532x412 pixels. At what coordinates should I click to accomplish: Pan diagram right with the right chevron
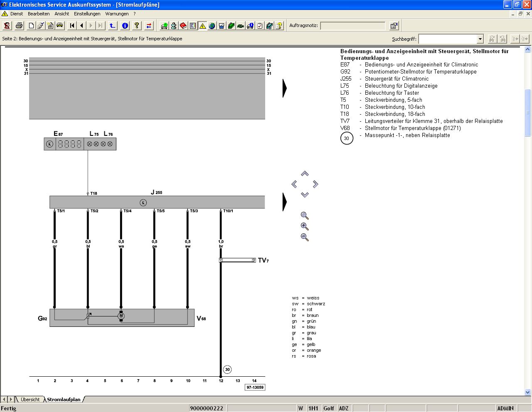315,184
